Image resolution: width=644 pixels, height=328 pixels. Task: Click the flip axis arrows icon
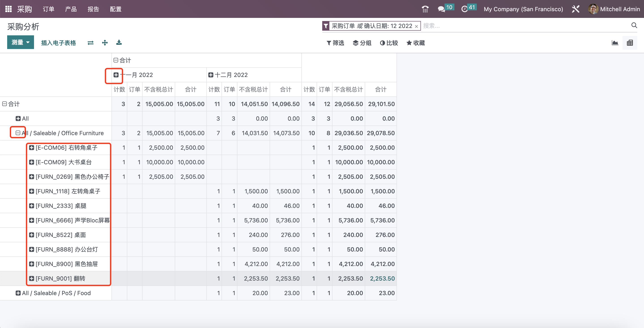[x=90, y=43]
